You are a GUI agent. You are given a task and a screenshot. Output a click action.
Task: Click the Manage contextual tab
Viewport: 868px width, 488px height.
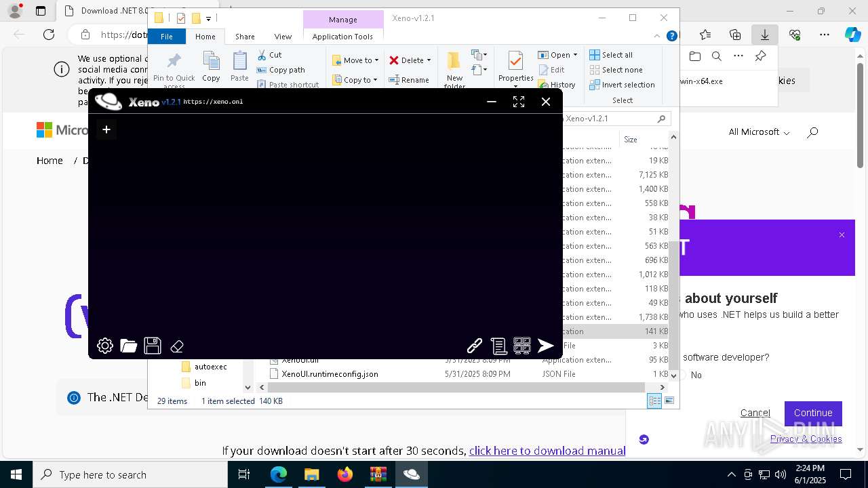pos(343,20)
